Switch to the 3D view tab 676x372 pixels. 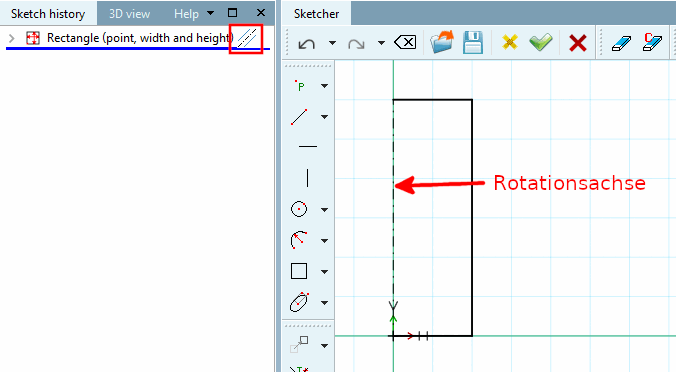(129, 14)
